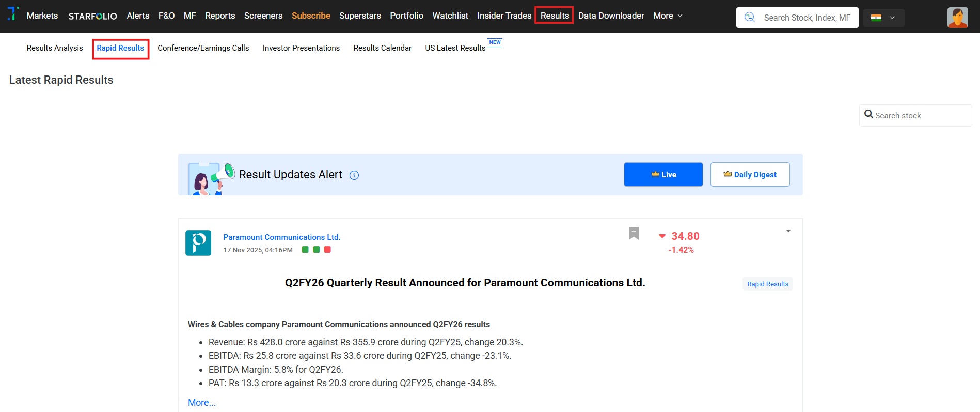The width and height of the screenshot is (980, 412).
Task: Open the Results Calendar tab
Action: pyautogui.click(x=382, y=48)
